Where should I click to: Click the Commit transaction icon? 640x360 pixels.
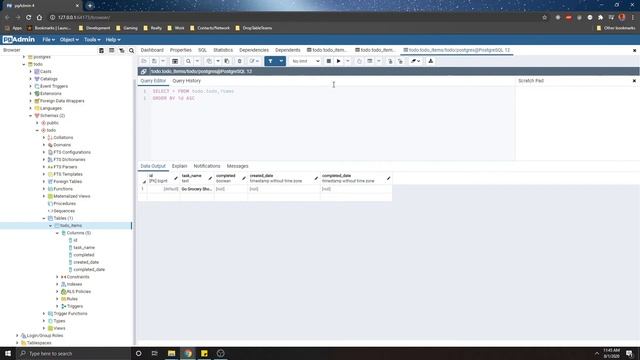[390, 61]
